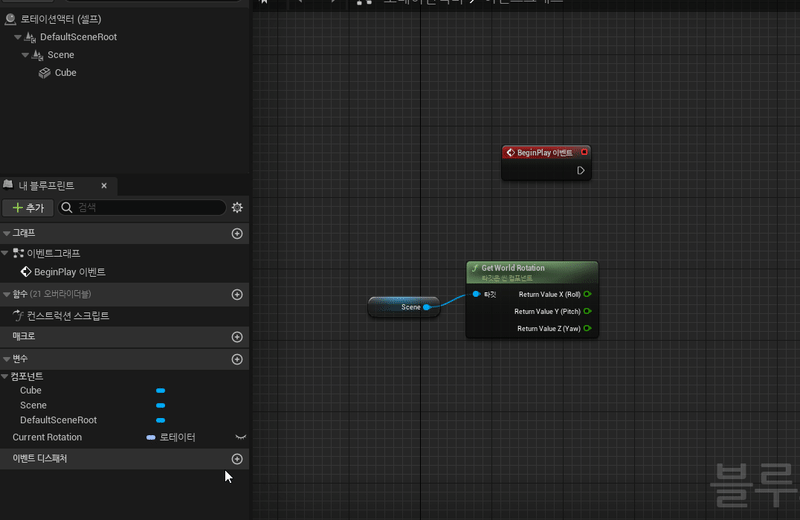
Task: Click the 이벤트그래프 graph icon
Action: click(18, 253)
